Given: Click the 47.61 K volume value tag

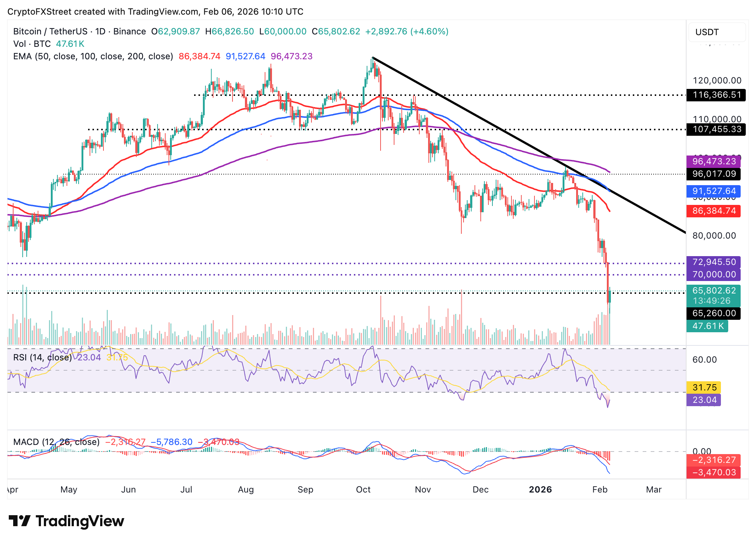Looking at the screenshot, I should coord(707,326).
